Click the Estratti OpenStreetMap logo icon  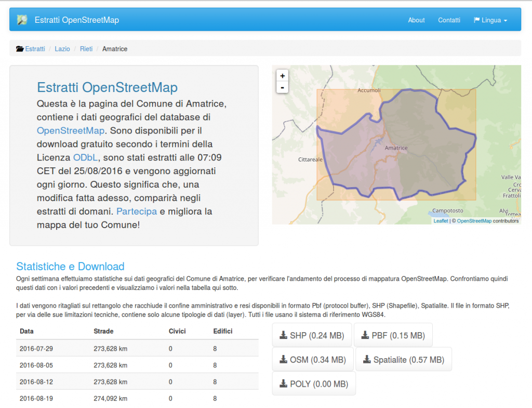point(21,19)
